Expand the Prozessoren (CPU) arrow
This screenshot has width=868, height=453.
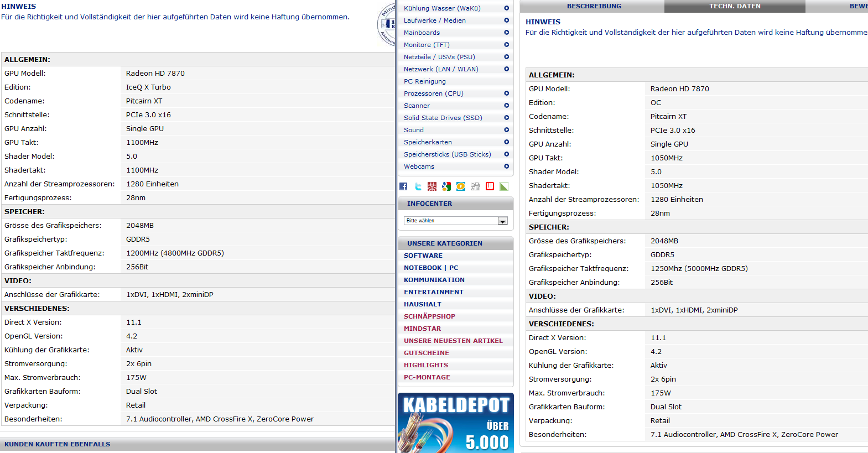[x=506, y=93]
